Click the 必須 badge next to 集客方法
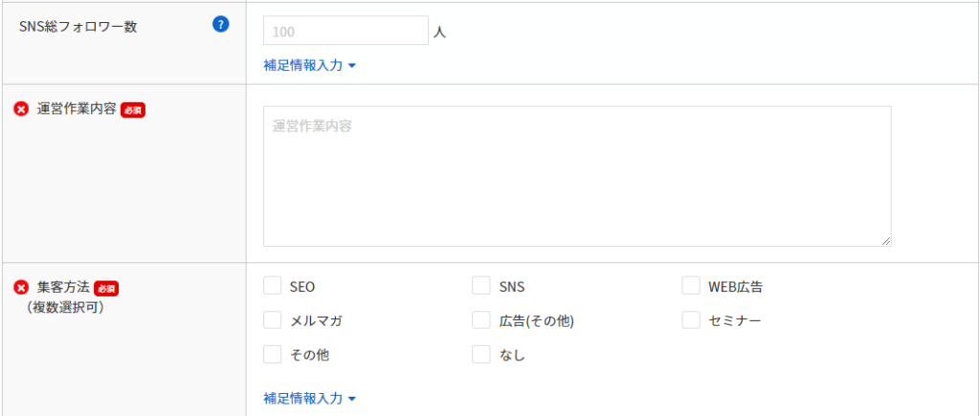The image size is (980, 416). [106, 288]
